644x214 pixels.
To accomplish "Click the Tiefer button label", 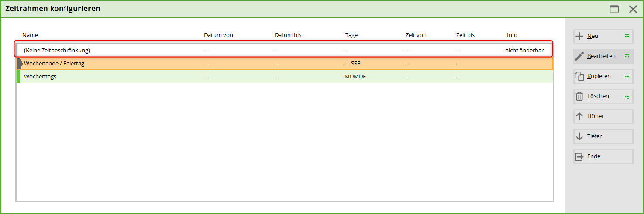I will coord(595,136).
